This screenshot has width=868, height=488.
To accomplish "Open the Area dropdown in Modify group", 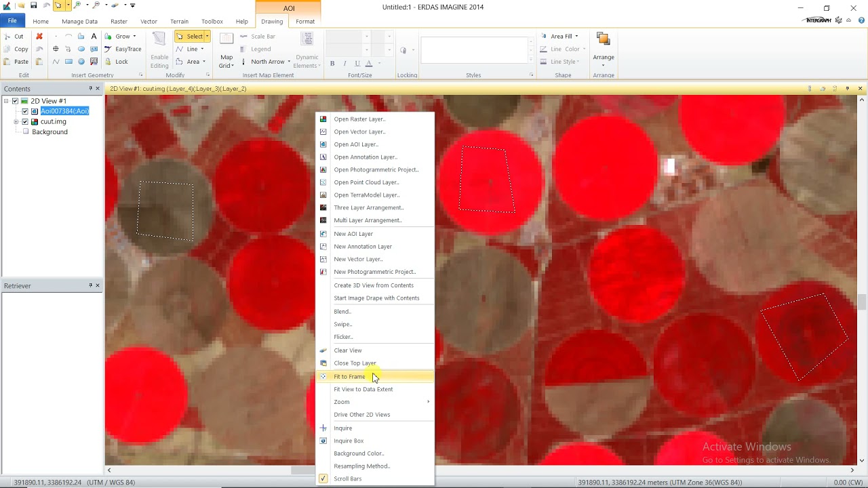I will click(x=204, y=62).
